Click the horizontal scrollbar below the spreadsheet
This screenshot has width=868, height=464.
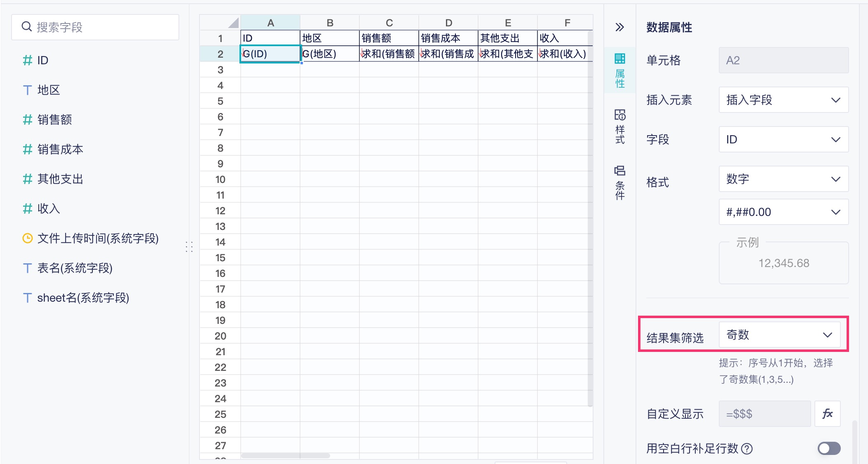(286, 456)
